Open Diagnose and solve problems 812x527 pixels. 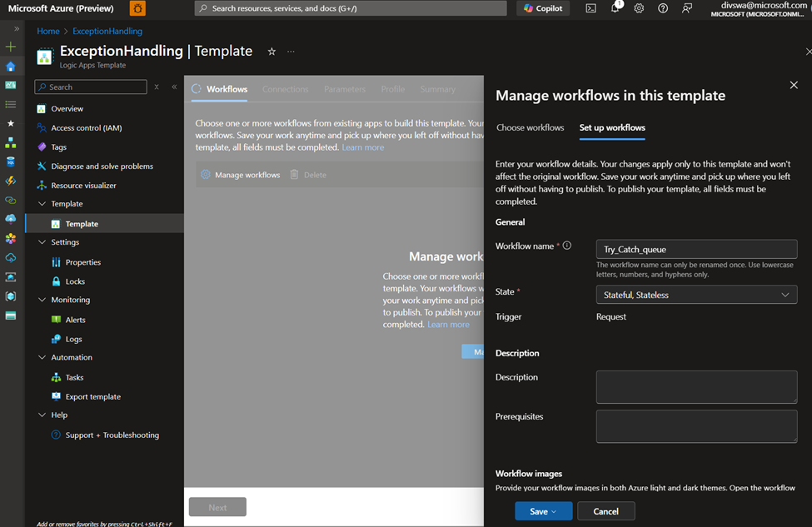(x=102, y=167)
